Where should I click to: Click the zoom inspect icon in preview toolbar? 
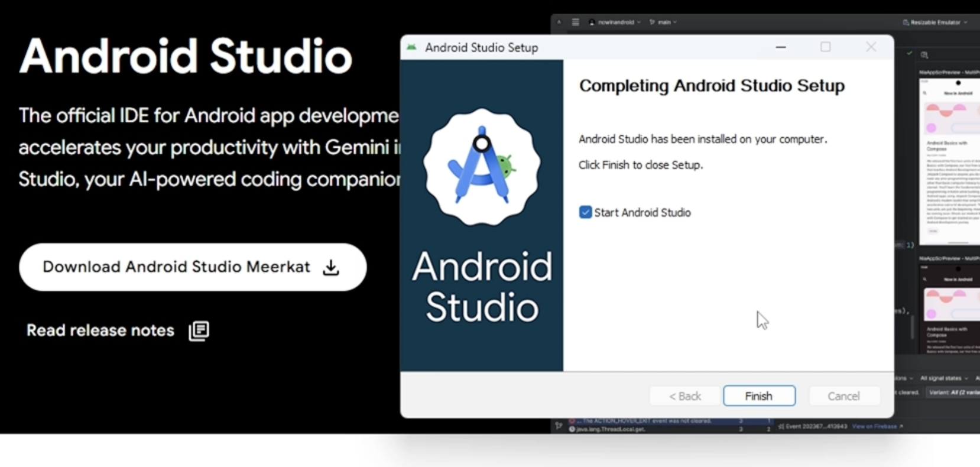[x=924, y=55]
